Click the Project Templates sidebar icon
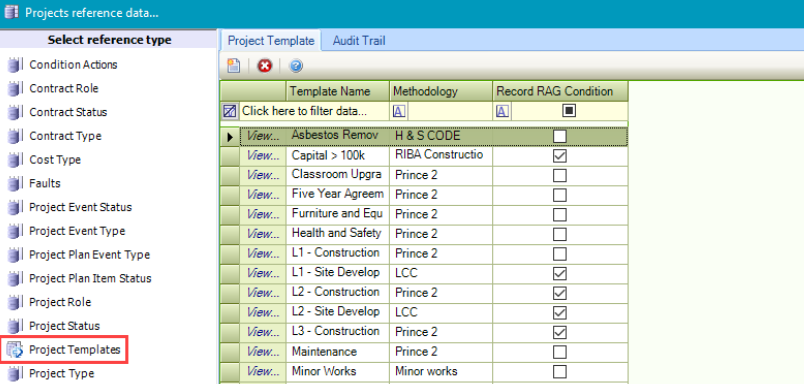Image resolution: width=804 pixels, height=384 pixels. pyautogui.click(x=15, y=350)
